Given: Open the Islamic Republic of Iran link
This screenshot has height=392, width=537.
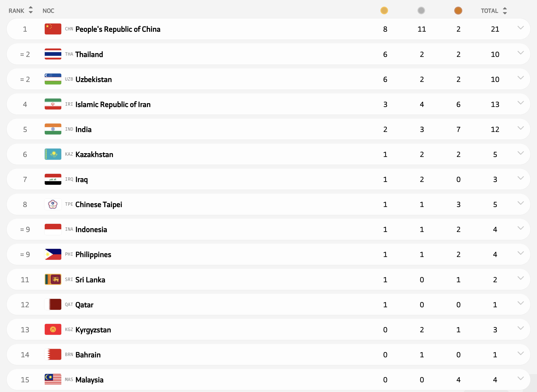Looking at the screenshot, I should (113, 104).
